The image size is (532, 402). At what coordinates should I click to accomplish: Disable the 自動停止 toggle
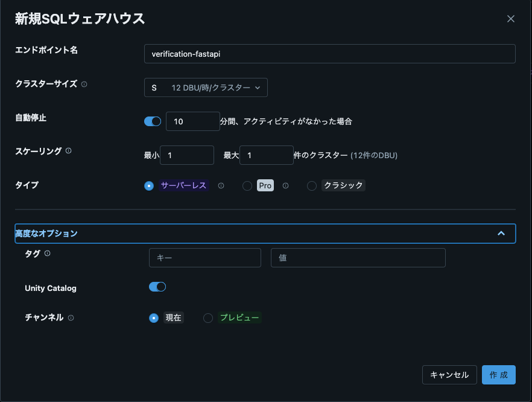click(x=153, y=121)
